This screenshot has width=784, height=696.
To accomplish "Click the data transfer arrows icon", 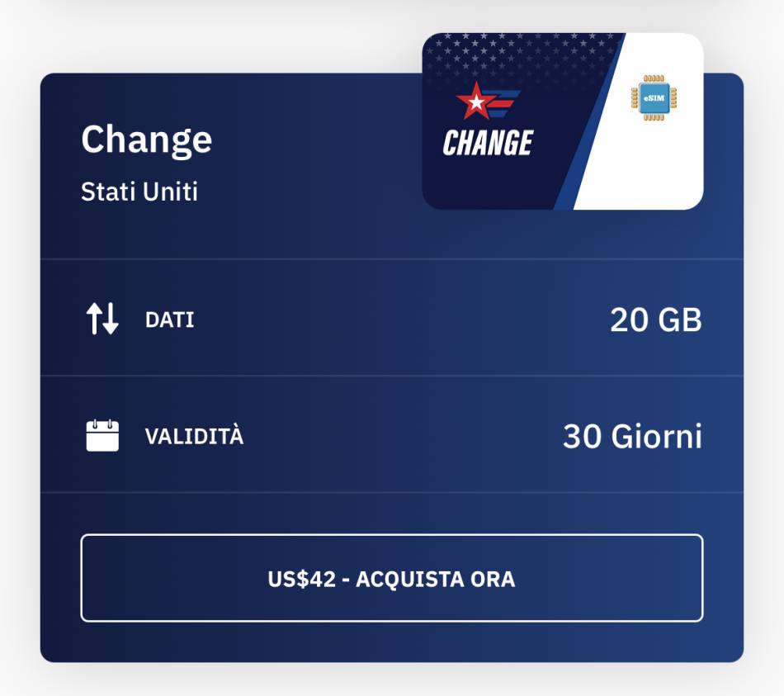I will [x=102, y=319].
